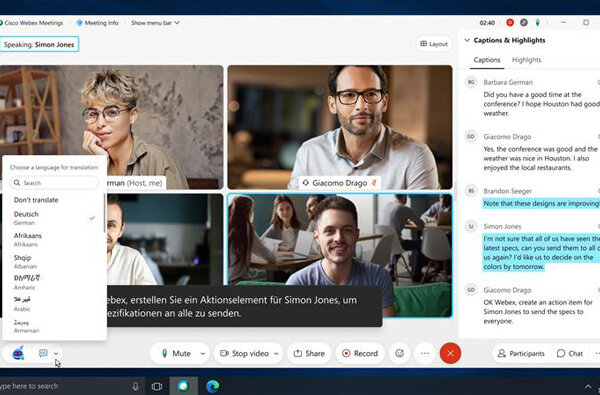Click the Speaking: Simon Jones indicator
Screen dimensions: 600x395
(39, 44)
